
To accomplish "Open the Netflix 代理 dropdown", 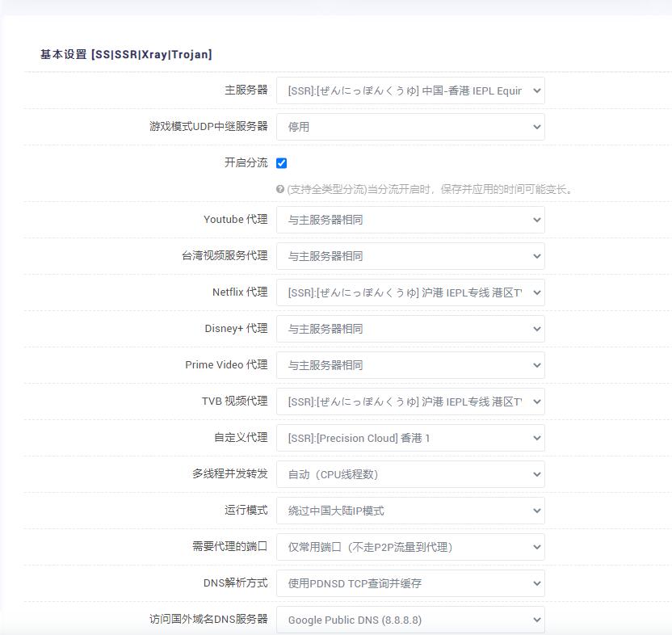I will pos(410,292).
